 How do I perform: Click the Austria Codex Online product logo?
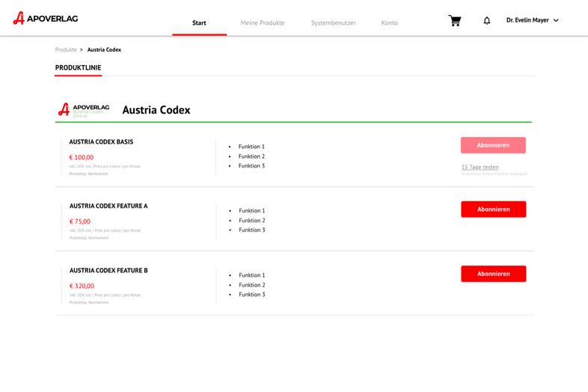pos(84,110)
